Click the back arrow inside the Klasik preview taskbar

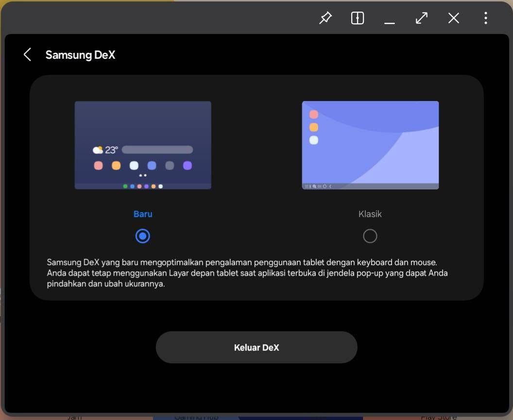(x=330, y=186)
